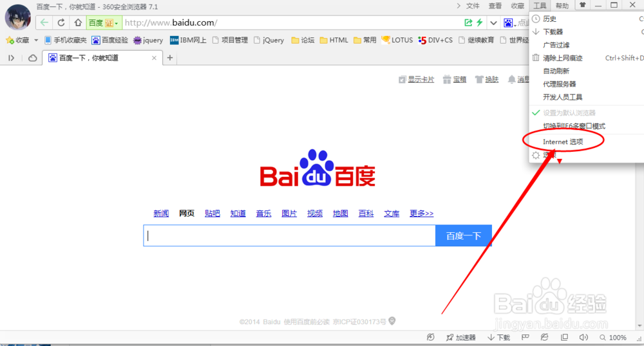The width and height of the screenshot is (644, 346).
Task: Click 加速器 rocket in status bar
Action: [461, 338]
